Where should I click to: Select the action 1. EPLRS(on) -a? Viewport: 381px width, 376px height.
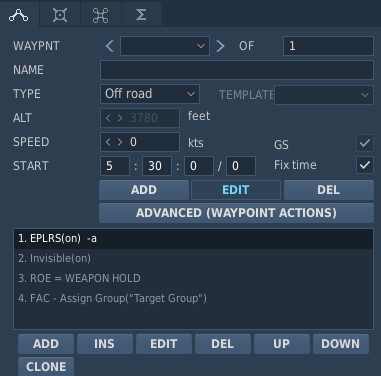pyautogui.click(x=193, y=239)
